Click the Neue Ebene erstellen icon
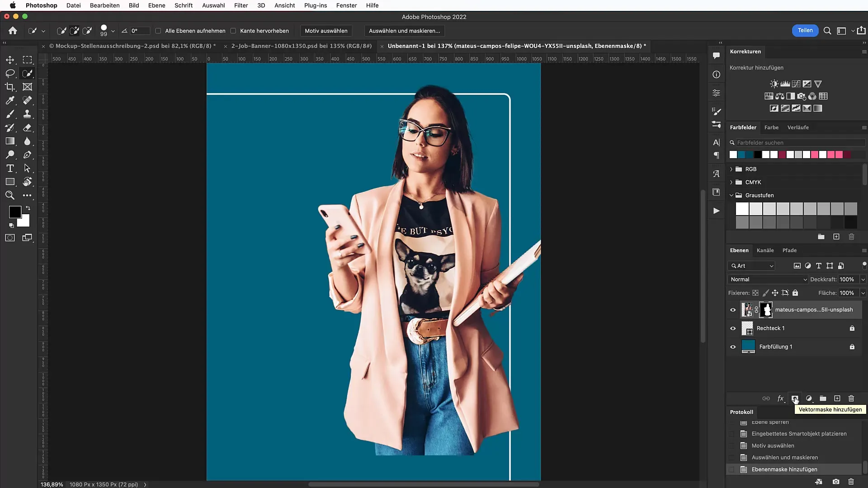Image resolution: width=868 pixels, height=488 pixels. (x=838, y=398)
